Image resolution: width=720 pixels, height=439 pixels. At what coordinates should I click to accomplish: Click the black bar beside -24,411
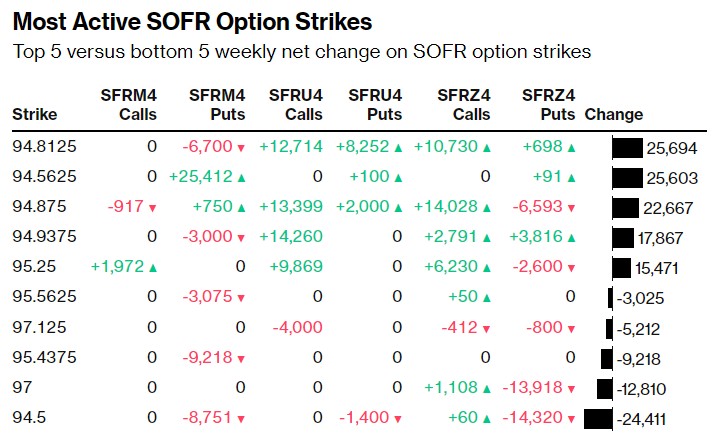click(598, 418)
